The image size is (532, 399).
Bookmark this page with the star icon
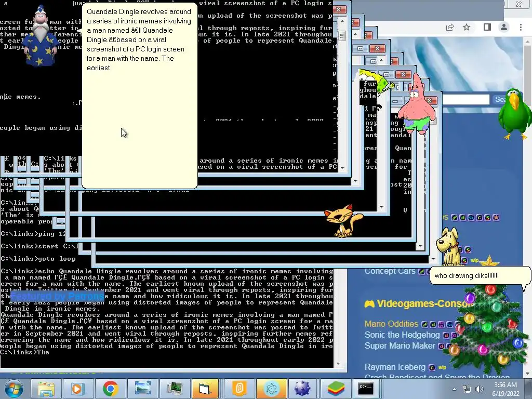point(467,27)
